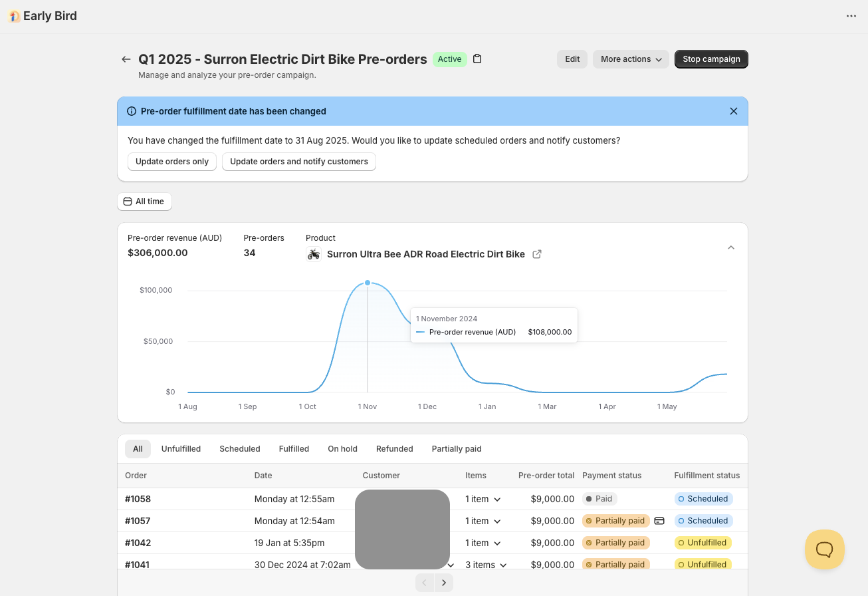Screen dimensions: 868x596
Task: Go to next page of orders
Action: click(x=444, y=583)
